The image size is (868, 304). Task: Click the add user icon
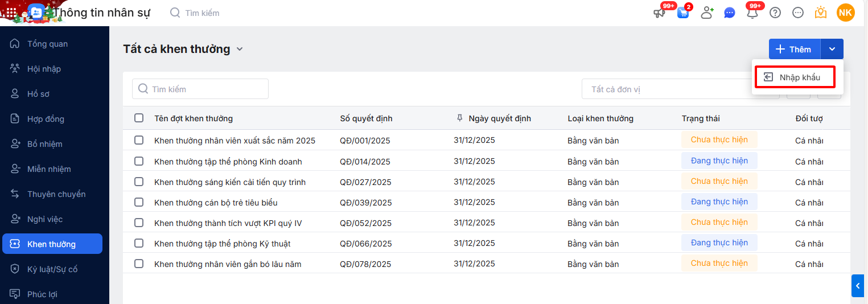[707, 13]
